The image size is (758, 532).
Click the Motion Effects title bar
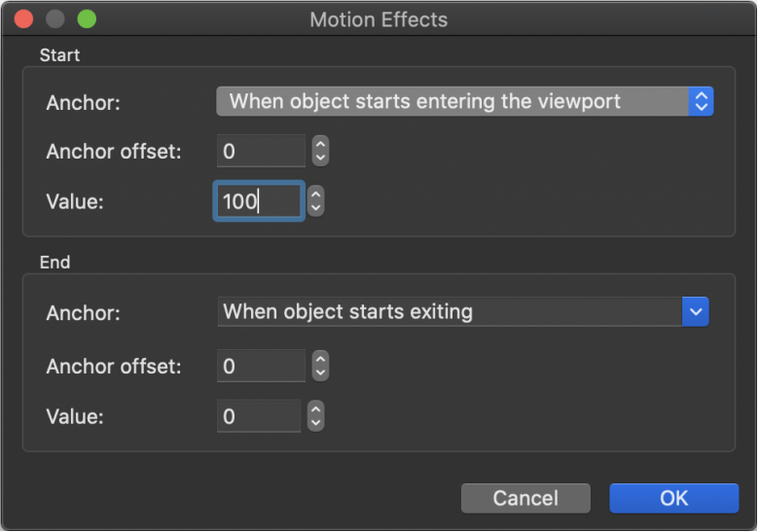(379, 19)
